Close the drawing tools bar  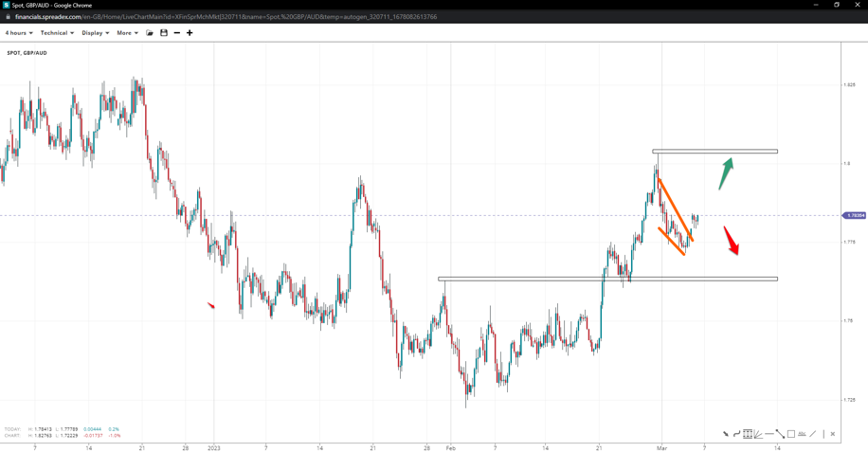(833, 434)
